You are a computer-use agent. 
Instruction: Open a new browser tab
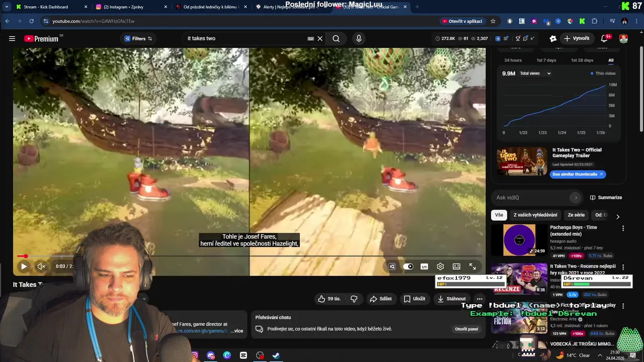[x=417, y=7]
